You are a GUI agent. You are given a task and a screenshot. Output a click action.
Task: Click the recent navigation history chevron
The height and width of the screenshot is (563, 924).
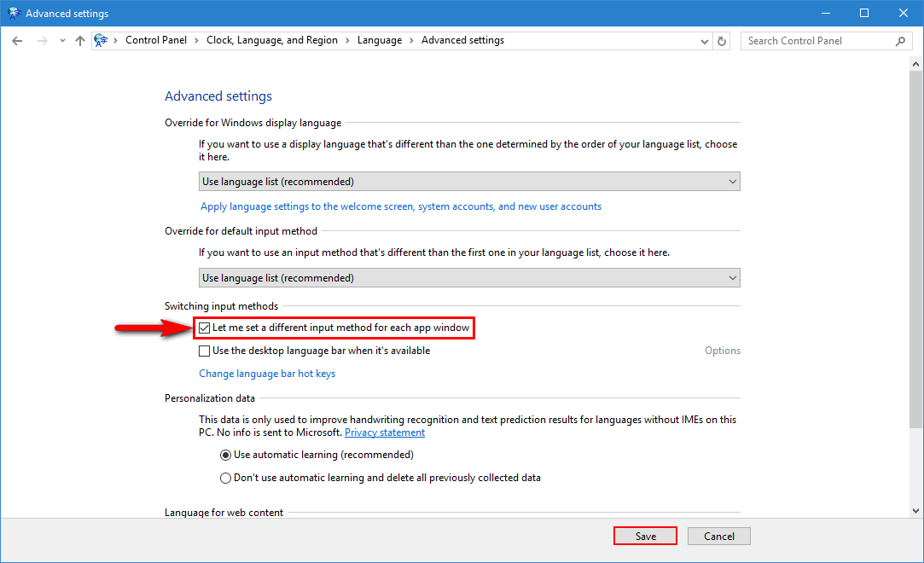[x=61, y=40]
